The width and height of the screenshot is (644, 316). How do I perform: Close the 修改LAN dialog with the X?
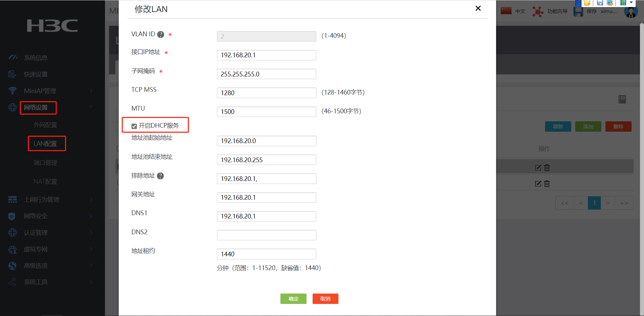[478, 8]
